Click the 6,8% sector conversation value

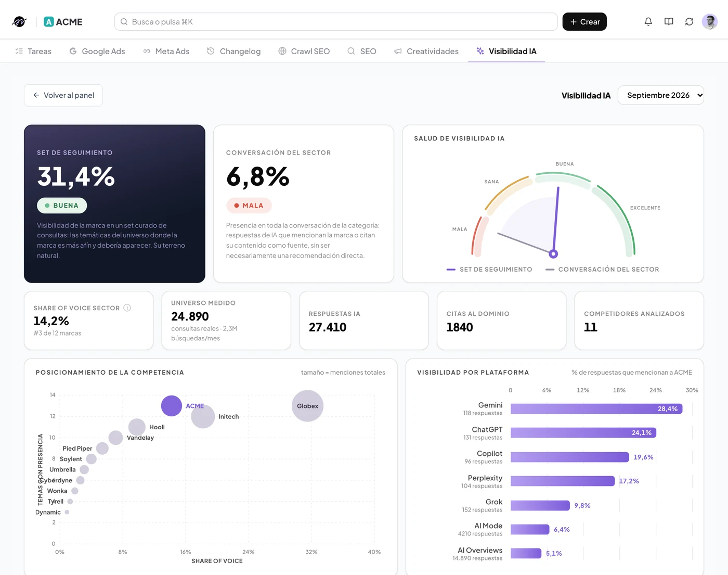pos(258,176)
